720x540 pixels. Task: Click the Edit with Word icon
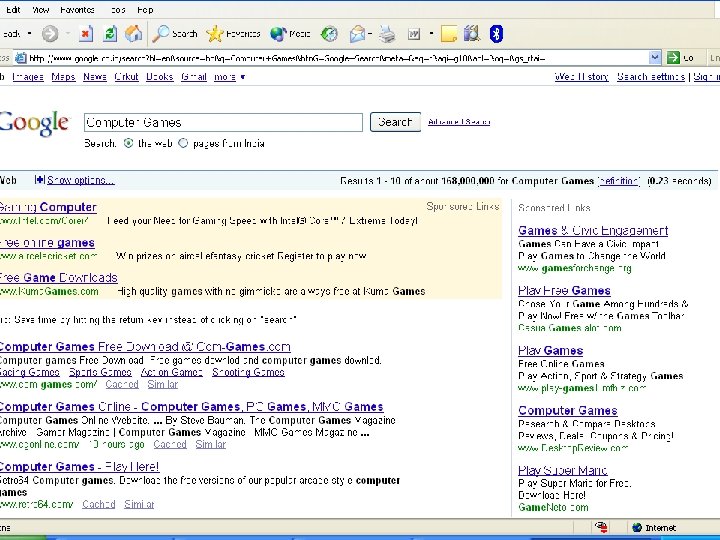(414, 34)
